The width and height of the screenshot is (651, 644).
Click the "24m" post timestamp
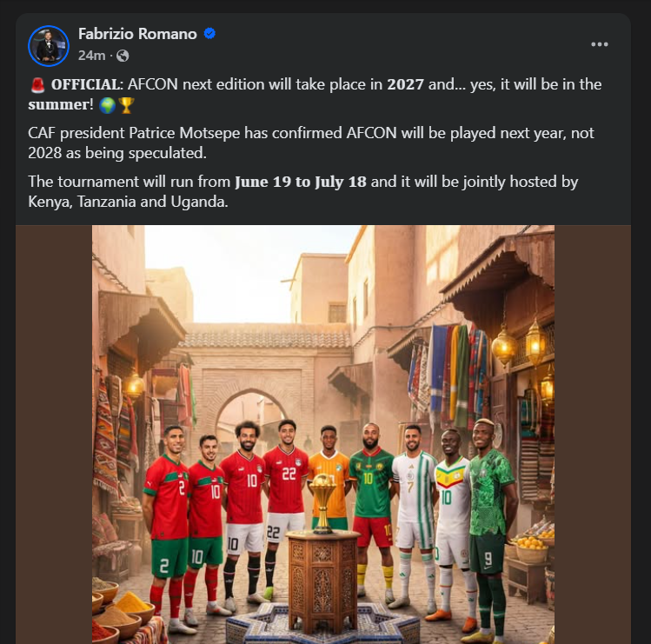pos(91,56)
